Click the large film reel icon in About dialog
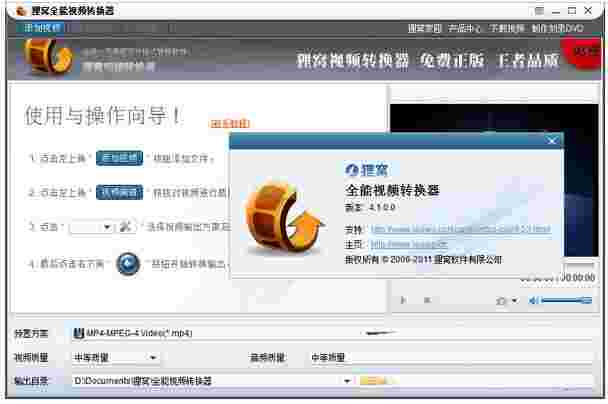 [x=284, y=218]
